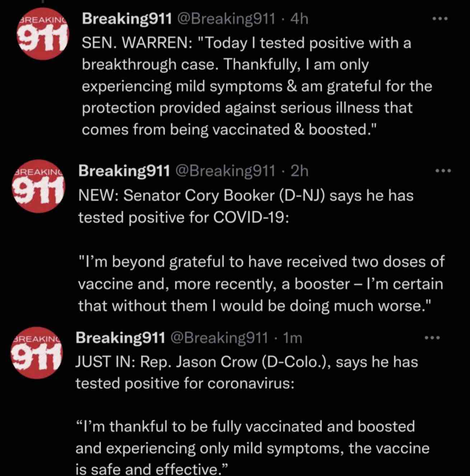Click Booker's 'I'm beyond grateful' quote paragraph
This screenshot has width=470, height=476.
[x=261, y=284]
